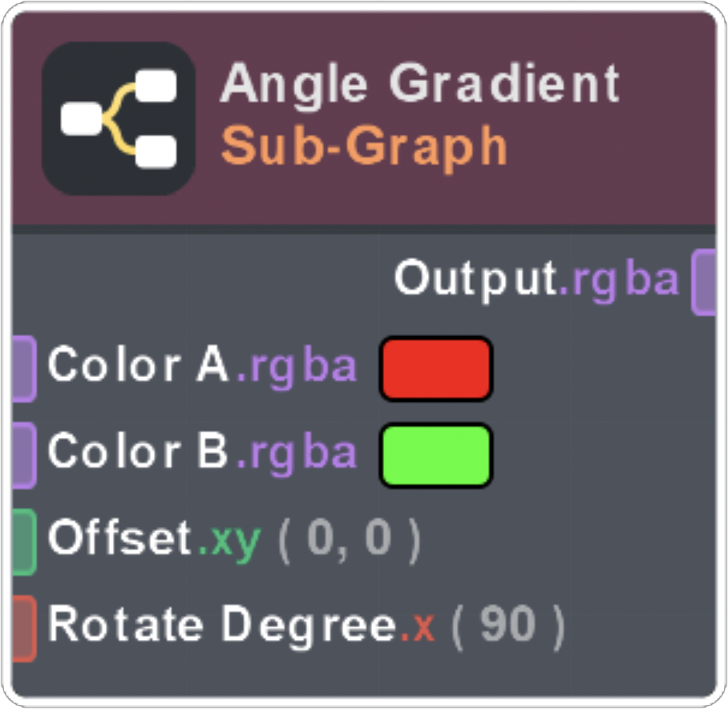This screenshot has width=728, height=709.
Task: Open the green Color B swatch
Action: pos(435,455)
